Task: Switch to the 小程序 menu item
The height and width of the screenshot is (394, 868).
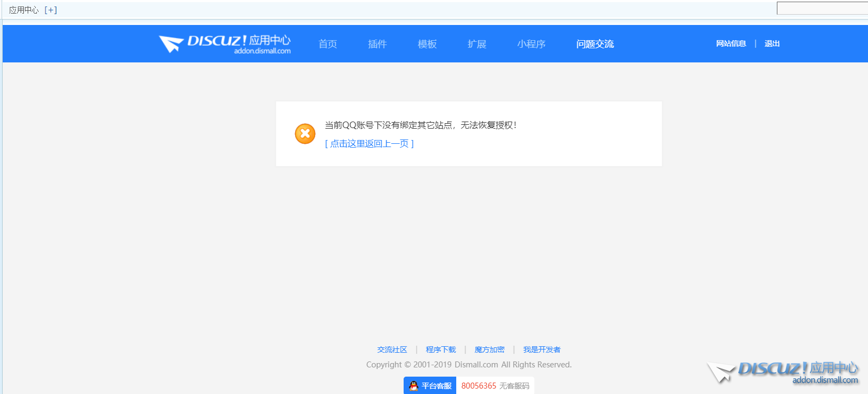Action: pos(531,44)
